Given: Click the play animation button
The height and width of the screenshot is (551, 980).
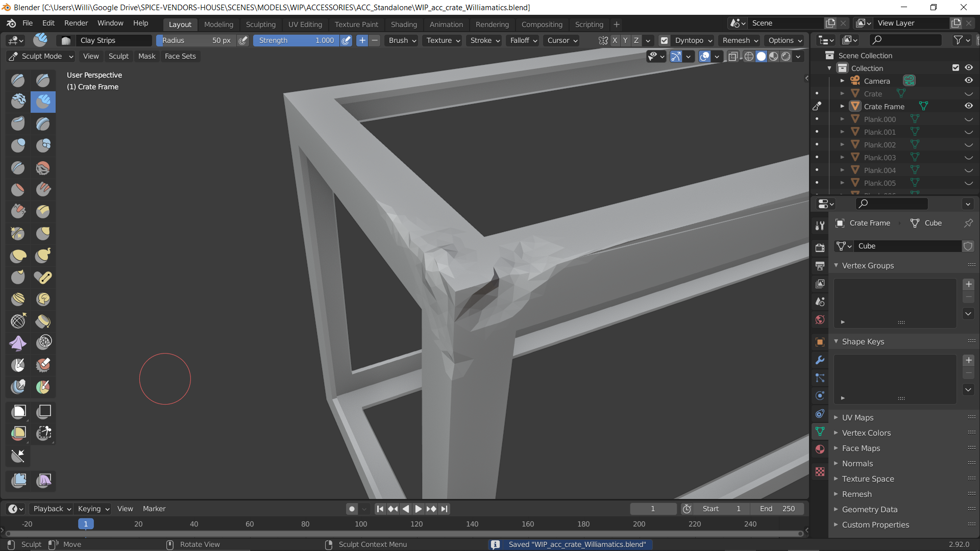Looking at the screenshot, I should click(418, 509).
